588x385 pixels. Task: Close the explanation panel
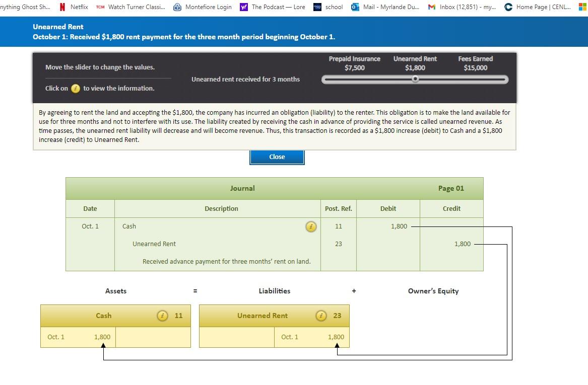pos(277,157)
